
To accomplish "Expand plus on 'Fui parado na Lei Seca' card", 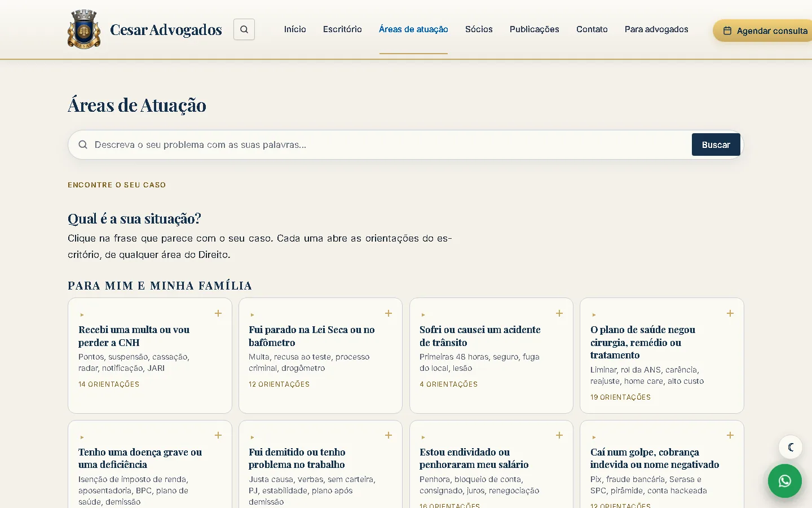I will [389, 313].
